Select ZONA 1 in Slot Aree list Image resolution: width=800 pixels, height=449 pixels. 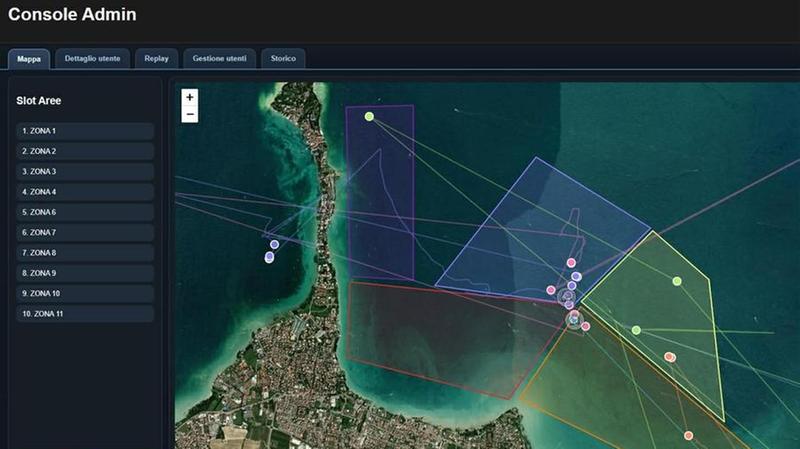coord(85,131)
